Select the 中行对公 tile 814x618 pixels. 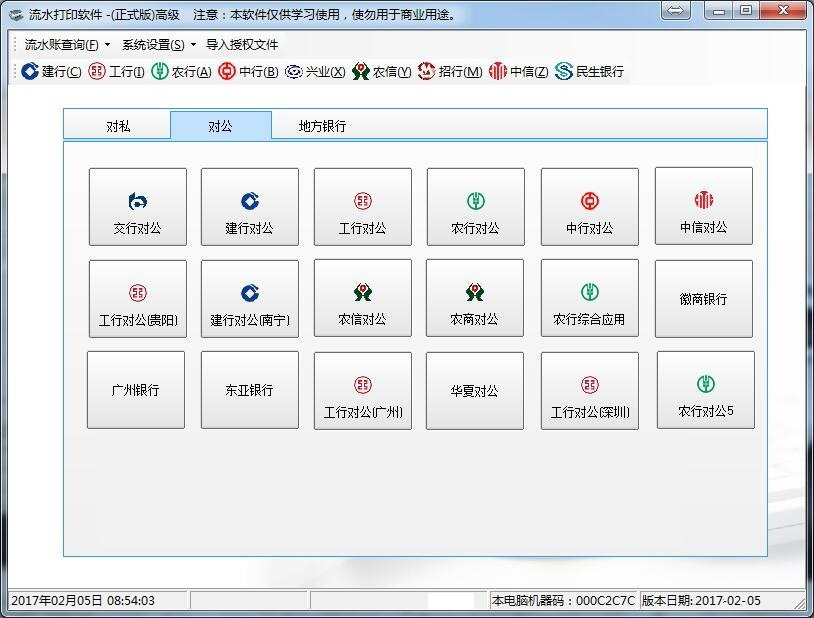[590, 207]
